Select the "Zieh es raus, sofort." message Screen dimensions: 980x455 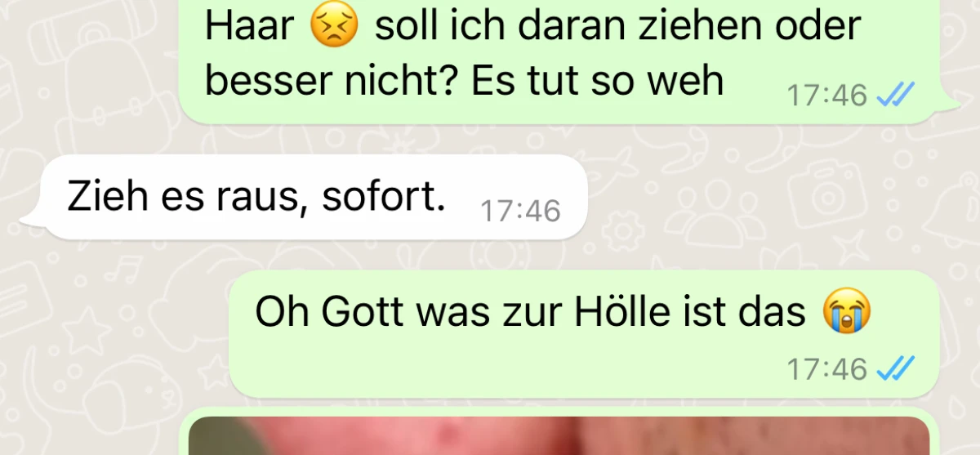[313, 197]
